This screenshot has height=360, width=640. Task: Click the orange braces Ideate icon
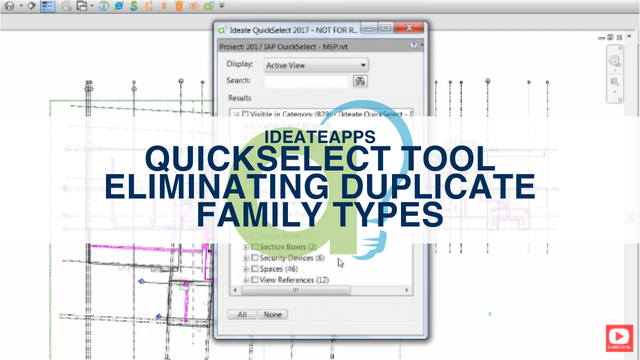[149, 6]
